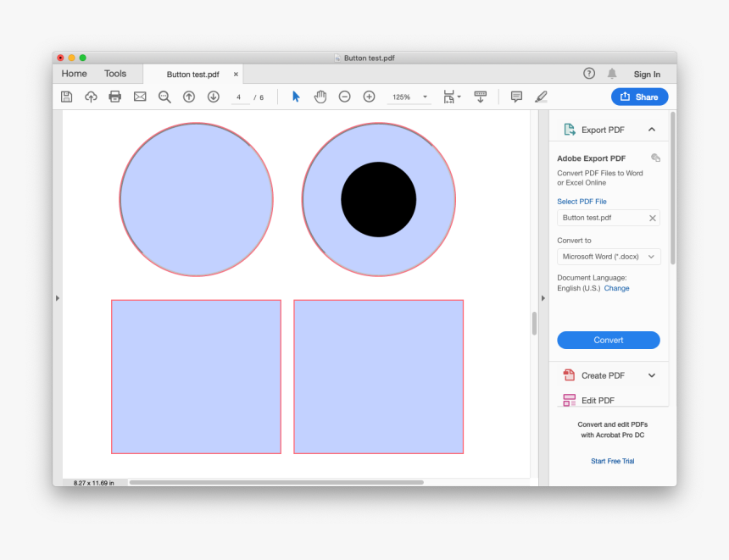Click the scrolling mode read icon
The width and height of the screenshot is (729, 560).
(x=481, y=97)
